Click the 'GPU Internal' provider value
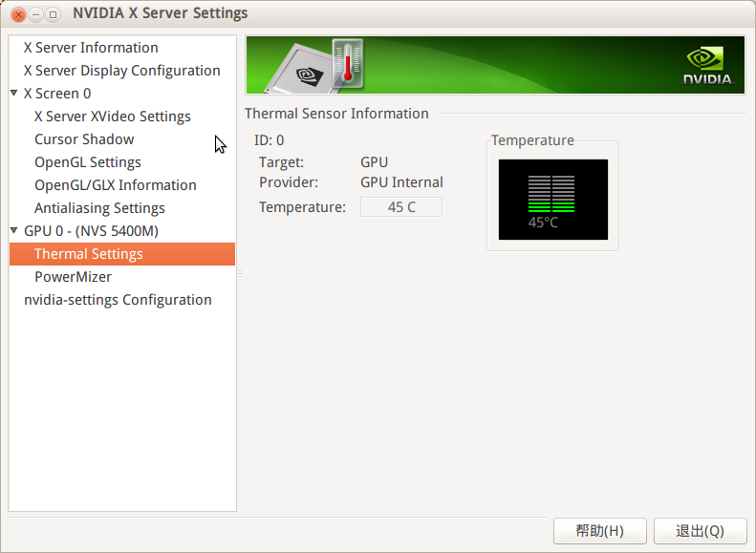 pyautogui.click(x=401, y=182)
